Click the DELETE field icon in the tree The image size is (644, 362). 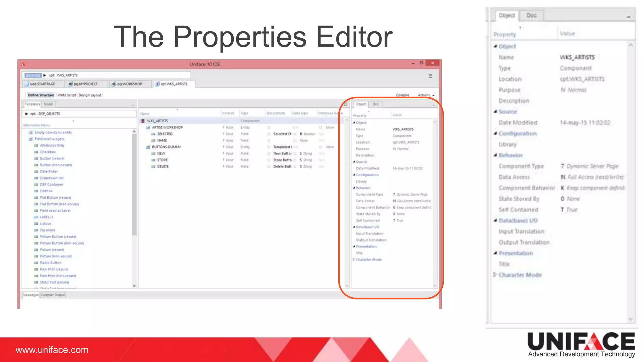click(x=153, y=167)
